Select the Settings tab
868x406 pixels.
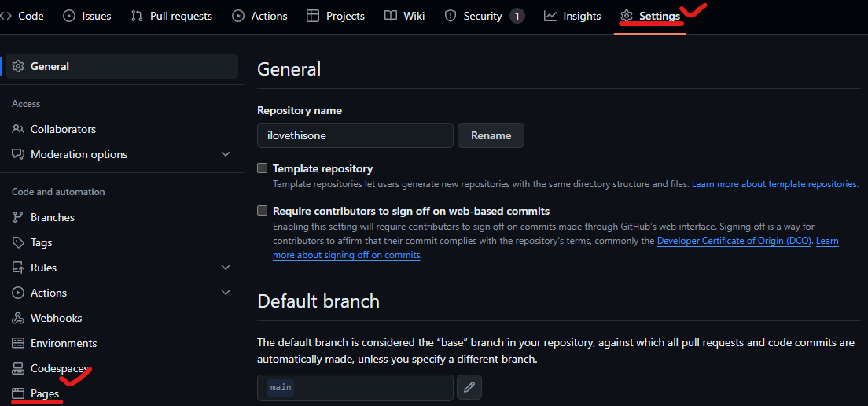[x=650, y=16]
